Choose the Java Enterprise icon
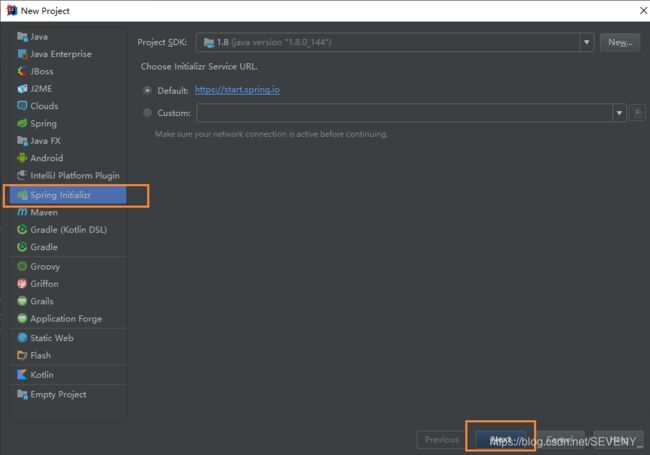 (22, 54)
